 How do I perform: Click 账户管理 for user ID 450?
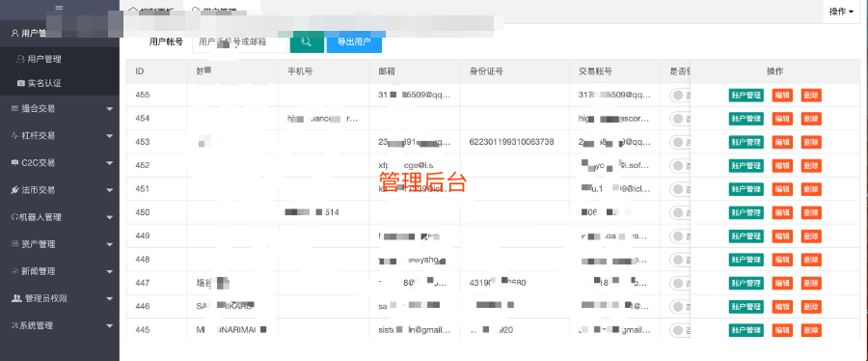click(746, 212)
